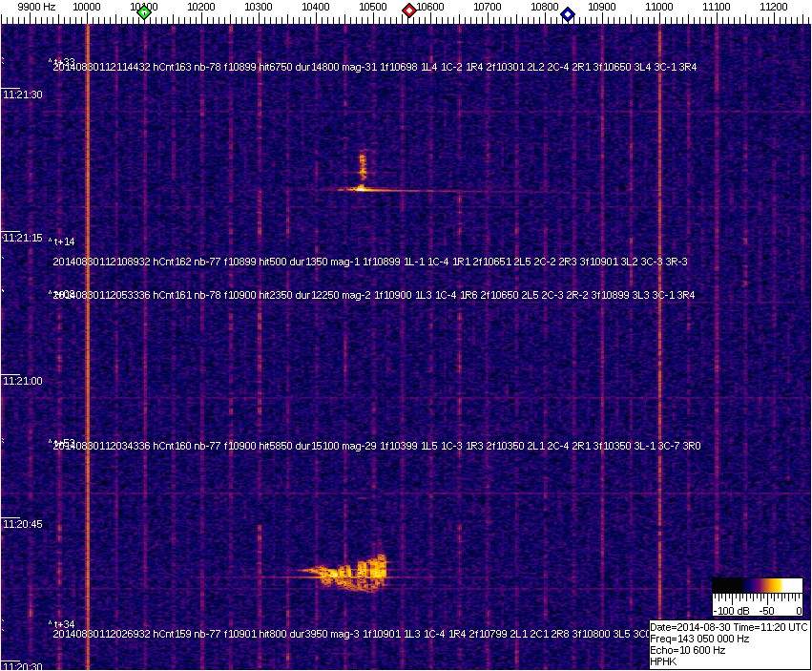Click the dB color scale gradient bar
Image resolution: width=812 pixels, height=671 pixels.
(757, 586)
